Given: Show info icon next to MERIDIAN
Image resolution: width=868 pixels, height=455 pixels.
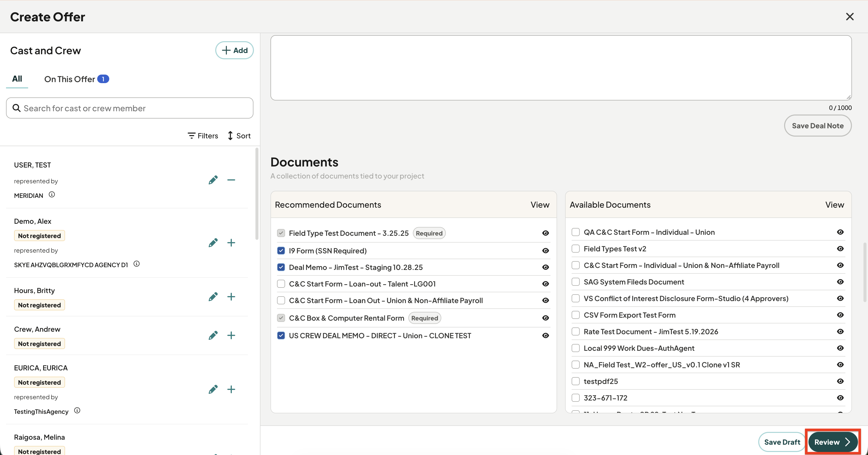Looking at the screenshot, I should click(x=51, y=195).
